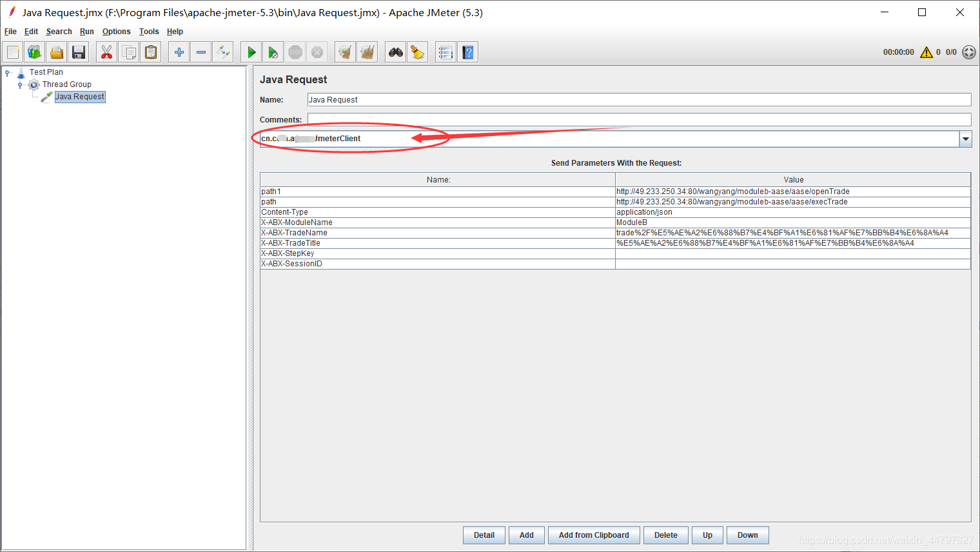Open the Tools menu
980x552 pixels.
[149, 32]
